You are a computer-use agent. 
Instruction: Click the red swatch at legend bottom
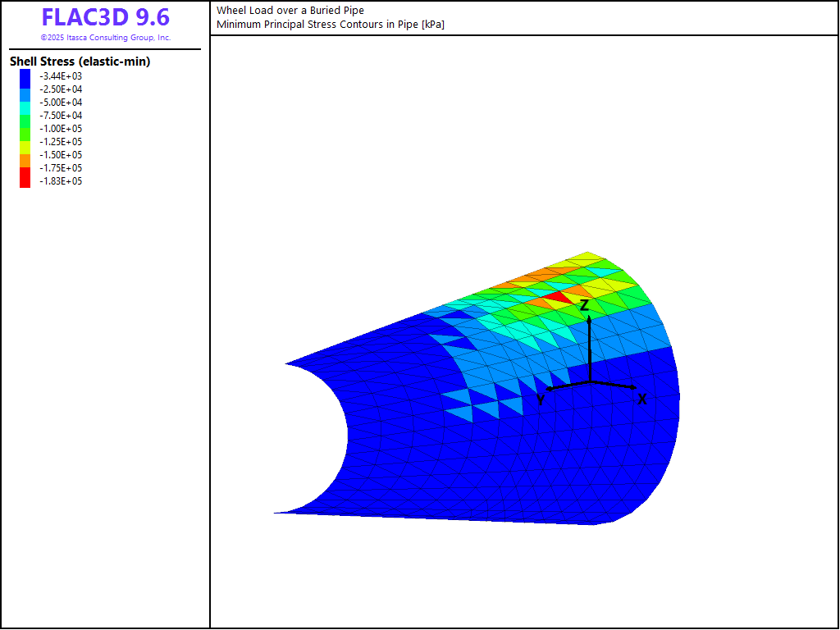click(x=25, y=181)
